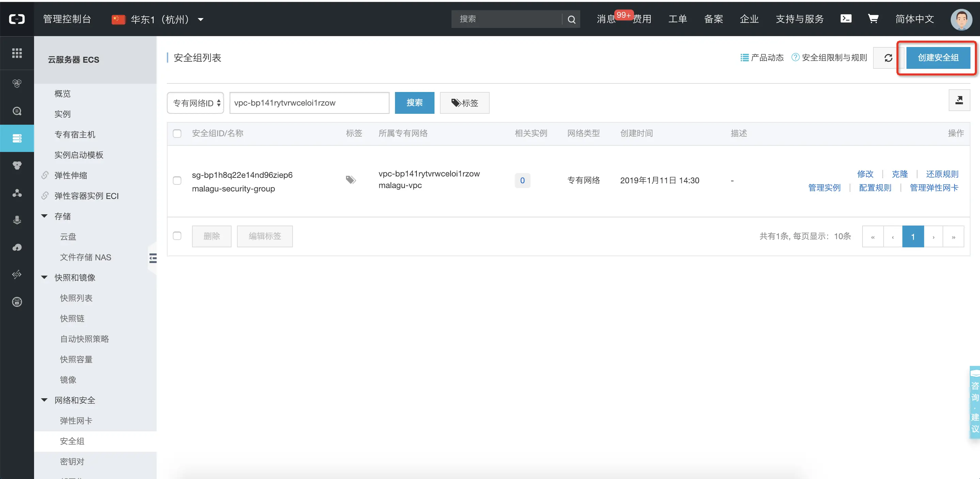Open the user avatar menu
Viewport: 980px width, 479px height.
click(961, 19)
